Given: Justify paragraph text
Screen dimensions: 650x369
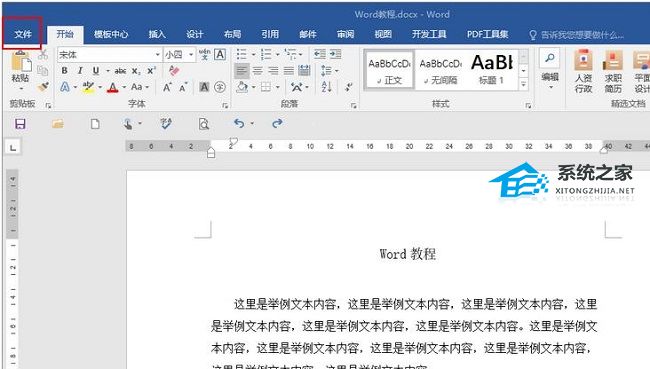Looking at the screenshot, I should 289,71.
